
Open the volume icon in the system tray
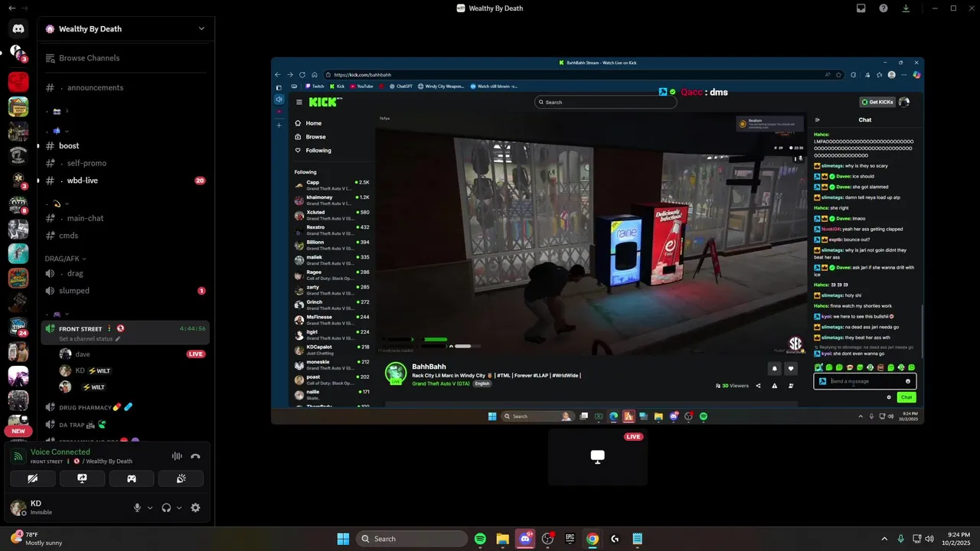coord(929,539)
